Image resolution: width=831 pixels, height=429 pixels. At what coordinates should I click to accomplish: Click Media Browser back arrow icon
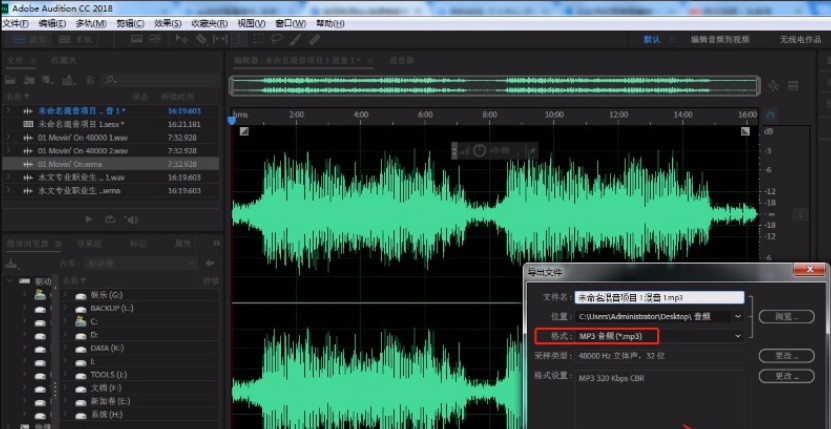(210, 263)
